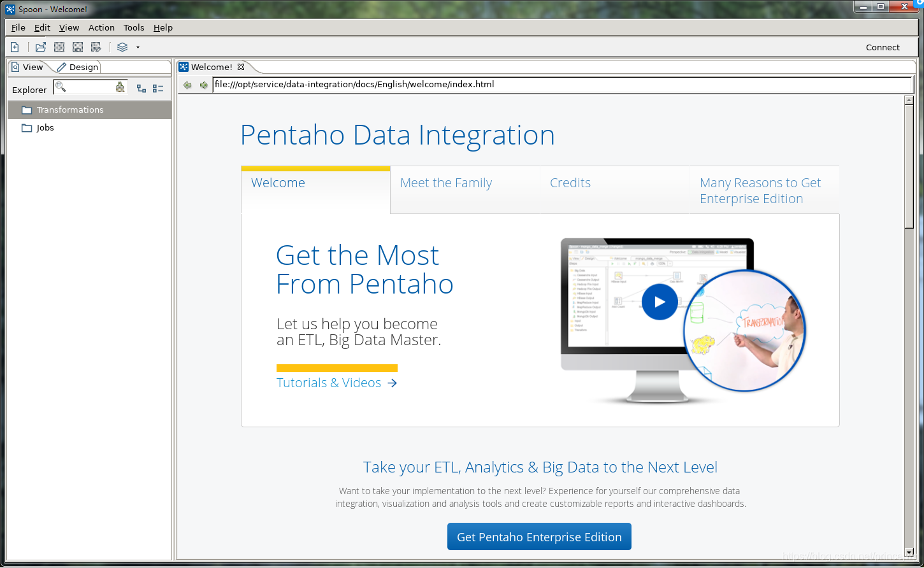Screen dimensions: 924x568
Task: Click the Spoon app icon in title bar
Action: point(10,9)
